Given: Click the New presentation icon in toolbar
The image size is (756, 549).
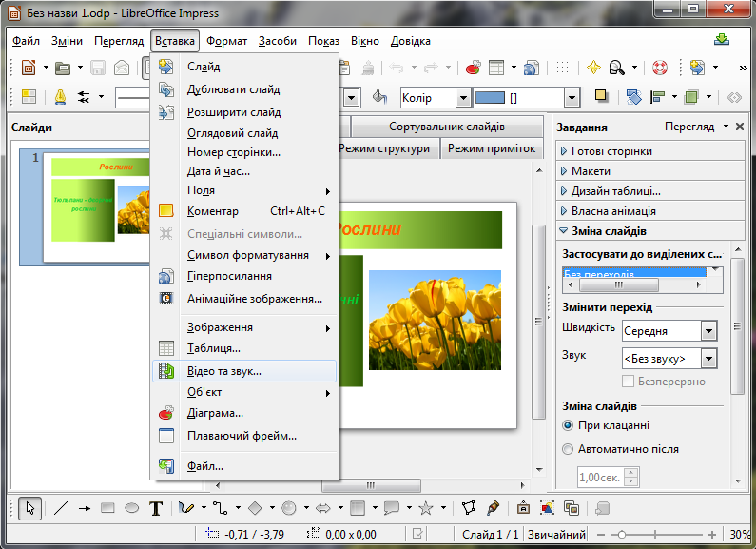Looking at the screenshot, I should pyautogui.click(x=29, y=68).
